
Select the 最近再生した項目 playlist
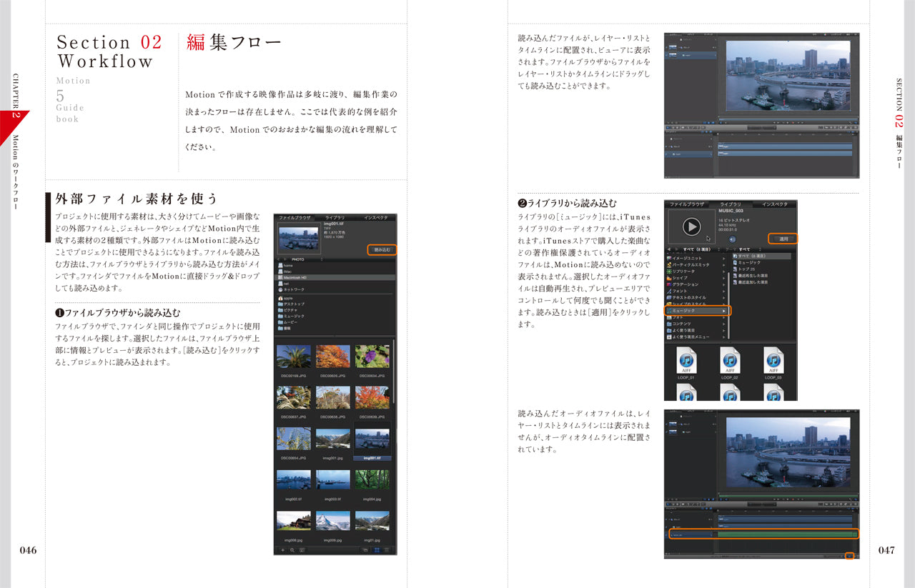[x=761, y=276]
